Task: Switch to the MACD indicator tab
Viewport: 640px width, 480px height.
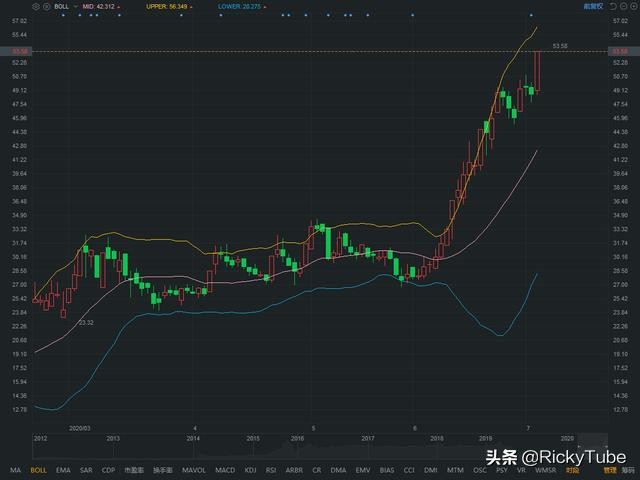Action: 225,469
